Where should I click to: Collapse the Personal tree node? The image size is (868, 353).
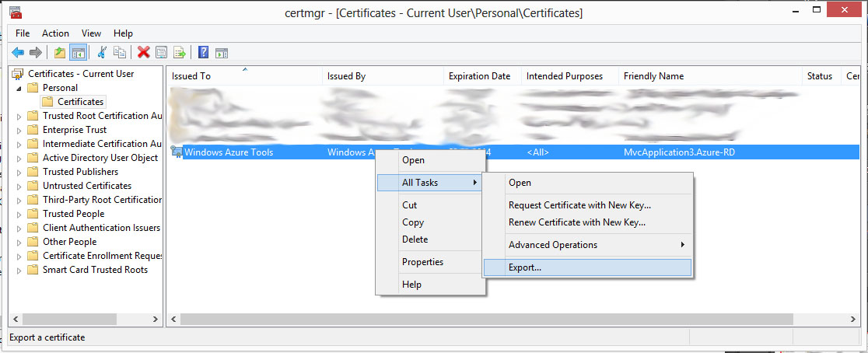19,88
